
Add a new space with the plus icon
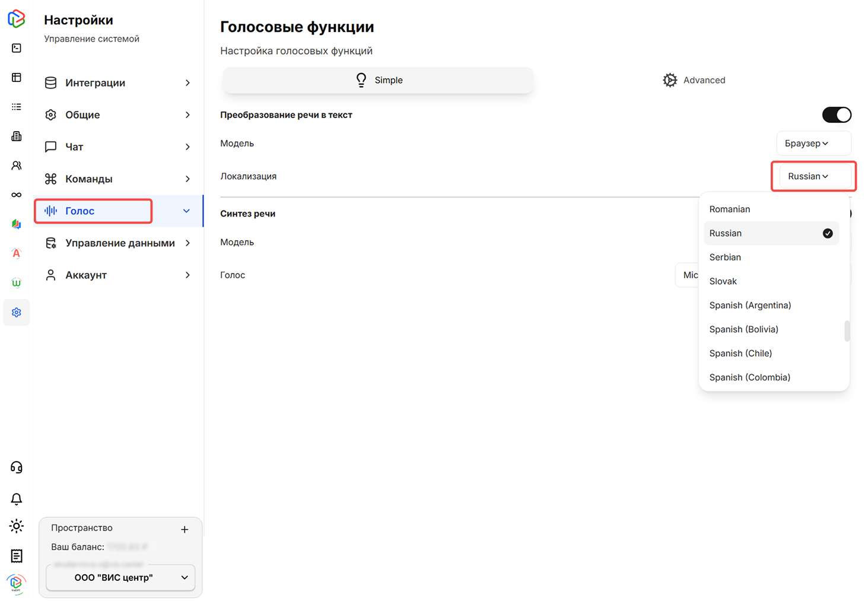(x=185, y=529)
